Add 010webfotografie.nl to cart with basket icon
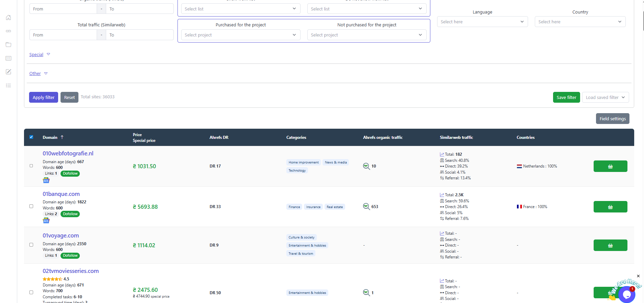 pyautogui.click(x=610, y=166)
